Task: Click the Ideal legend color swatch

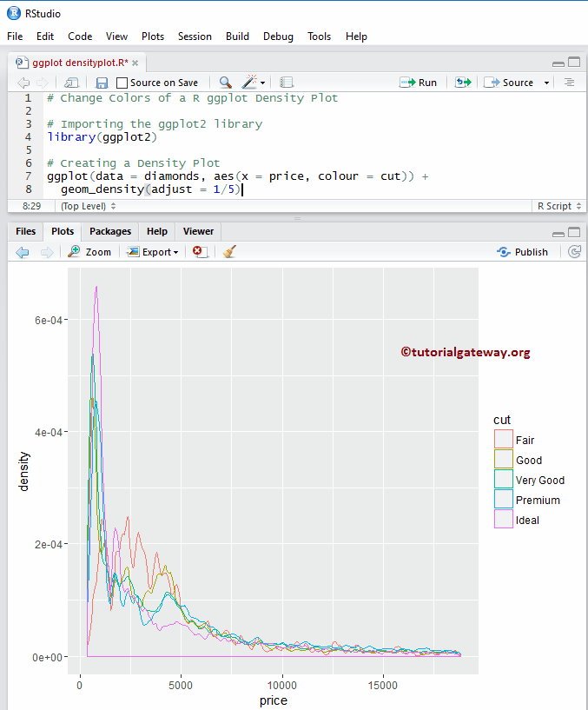Action: pyautogui.click(x=504, y=519)
